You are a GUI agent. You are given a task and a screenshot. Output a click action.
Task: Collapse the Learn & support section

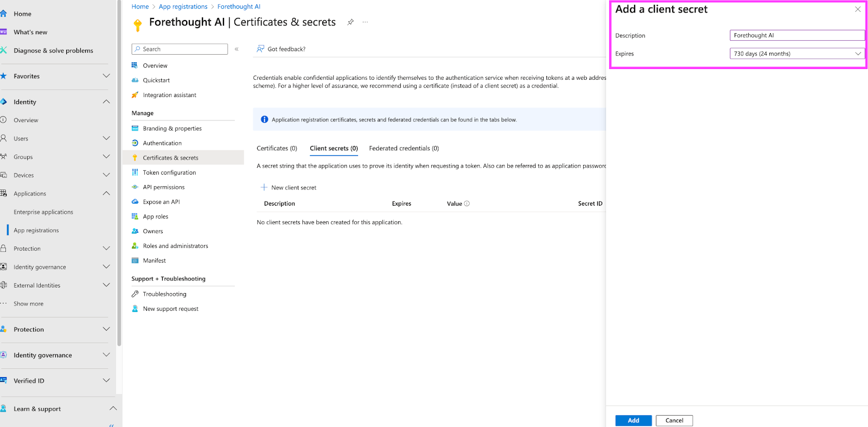tap(113, 408)
